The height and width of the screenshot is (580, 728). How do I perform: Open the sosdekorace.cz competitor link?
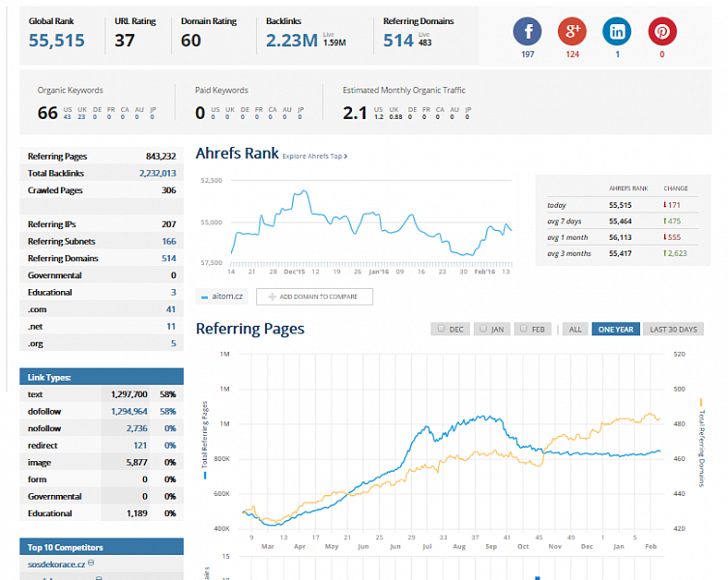pyautogui.click(x=54, y=563)
